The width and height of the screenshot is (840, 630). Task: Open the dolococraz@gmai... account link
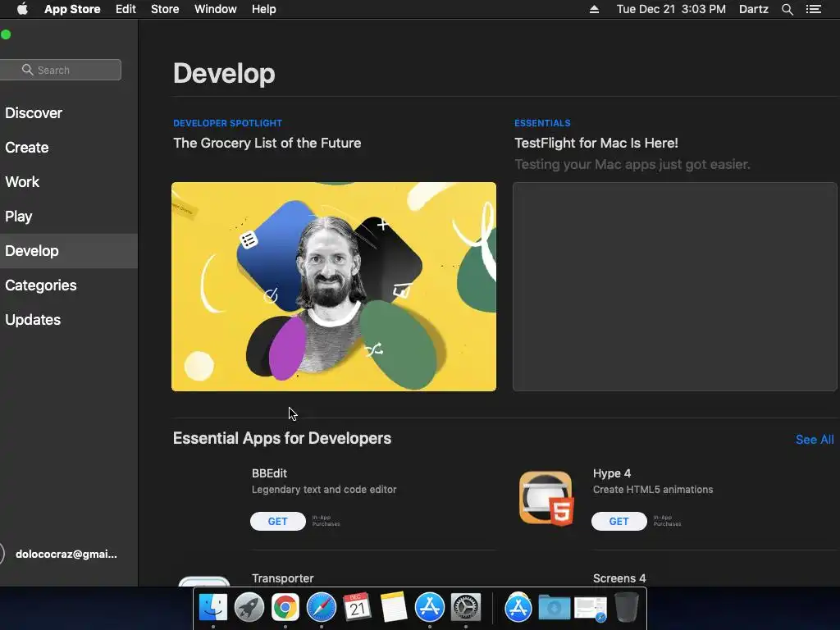click(x=66, y=554)
